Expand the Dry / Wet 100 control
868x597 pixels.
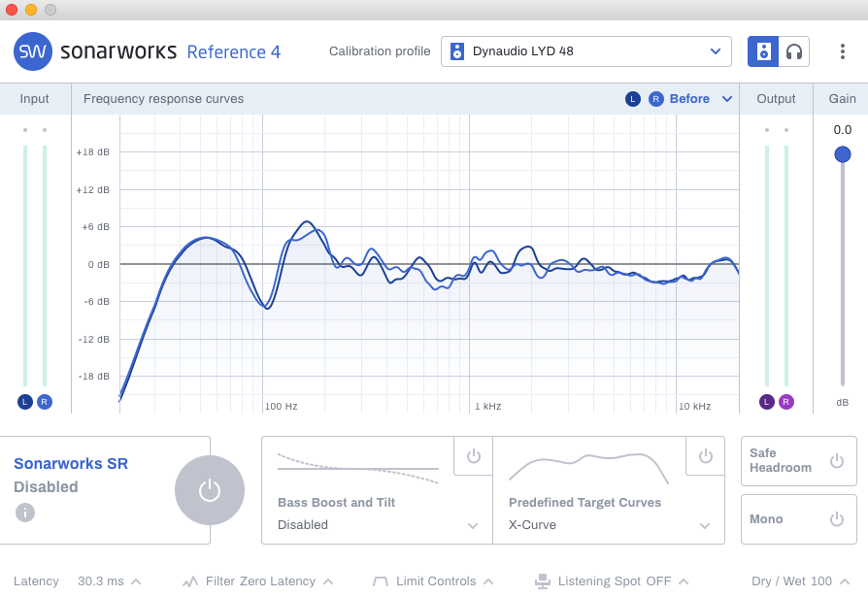(x=800, y=581)
